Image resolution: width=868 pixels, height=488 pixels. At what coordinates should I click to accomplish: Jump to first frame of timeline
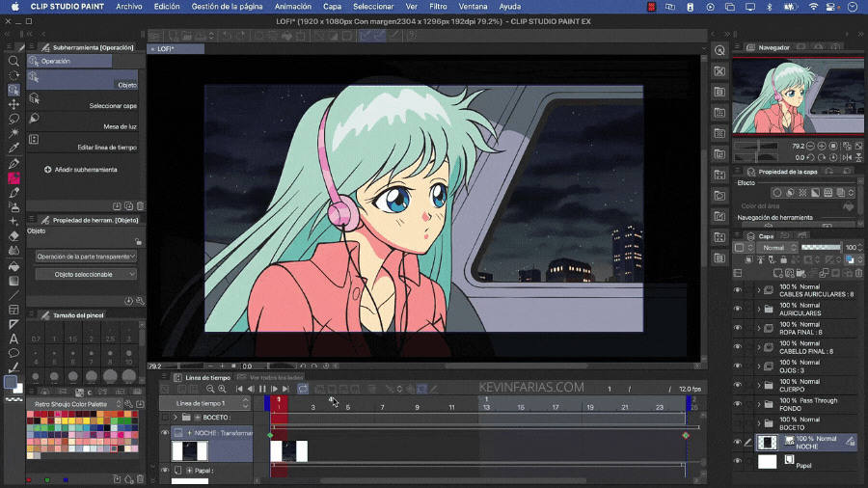pos(239,389)
